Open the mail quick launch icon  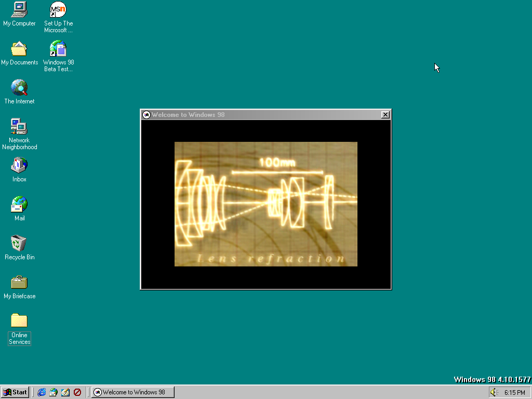pyautogui.click(x=54, y=392)
